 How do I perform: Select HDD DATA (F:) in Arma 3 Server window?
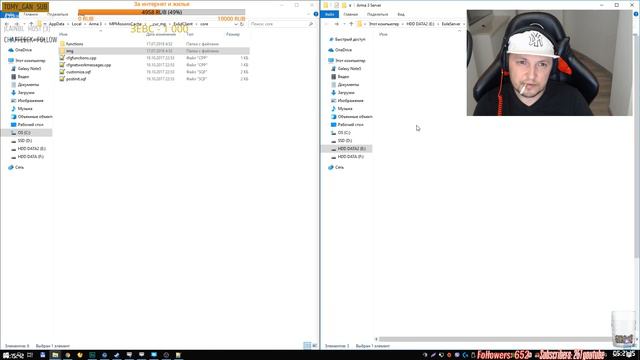(x=351, y=156)
